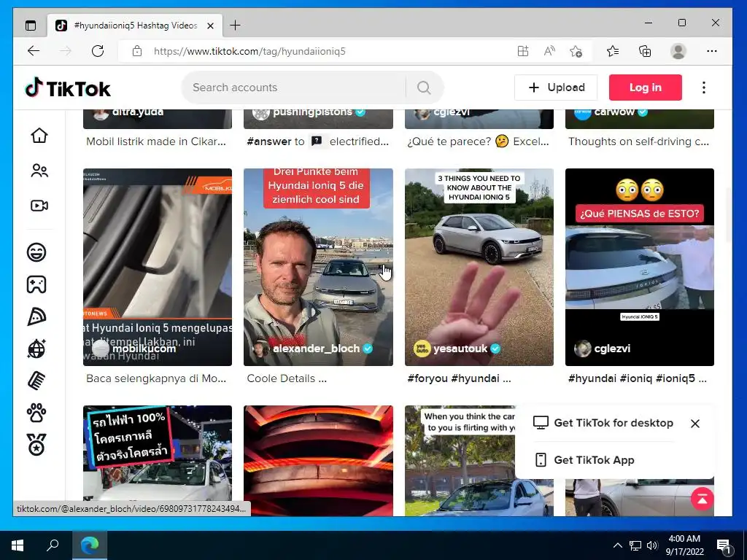Image resolution: width=747 pixels, height=560 pixels.
Task: Select the Animals paw print category icon
Action: [x=36, y=413]
